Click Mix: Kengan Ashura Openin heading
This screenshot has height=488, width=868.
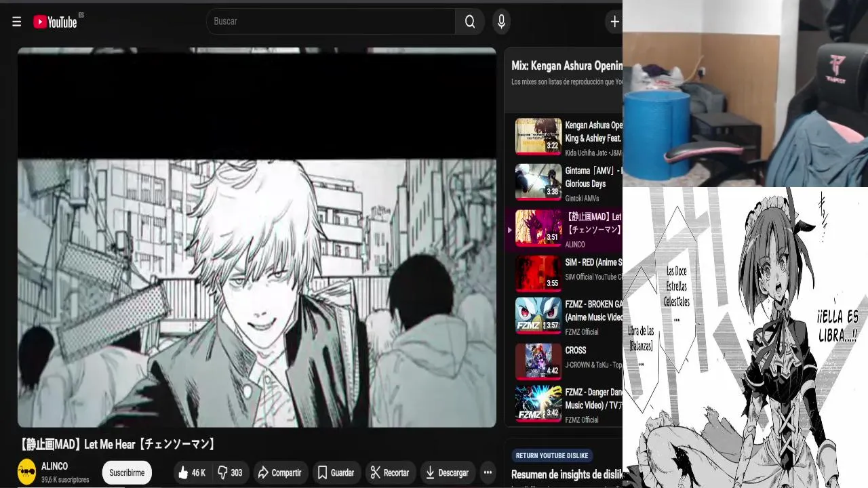pos(567,66)
